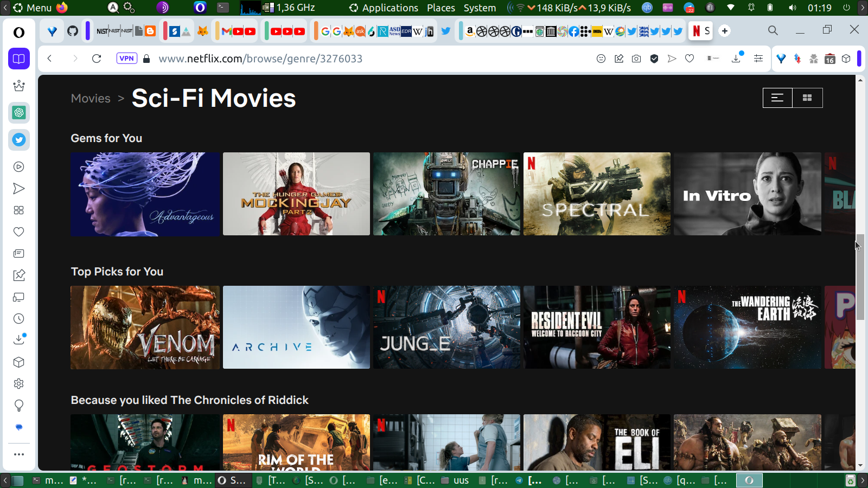Click the 01:19 clock in top panel

[x=819, y=8]
